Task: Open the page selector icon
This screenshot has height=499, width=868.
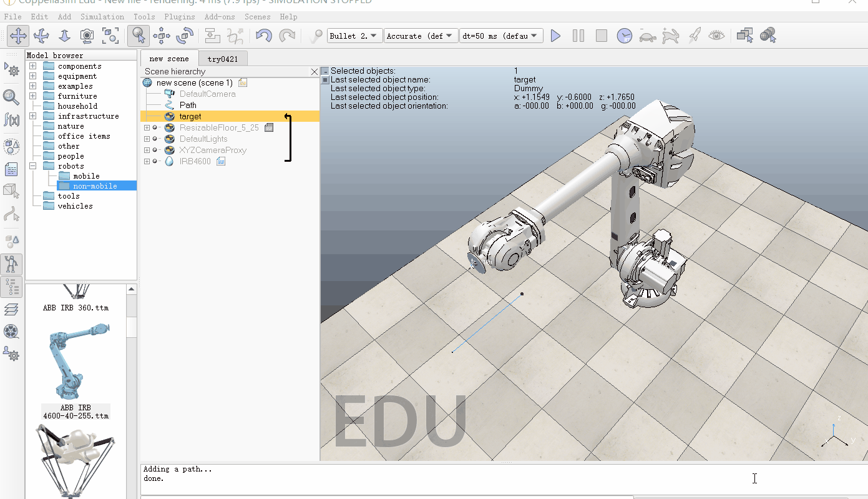Action: point(745,36)
